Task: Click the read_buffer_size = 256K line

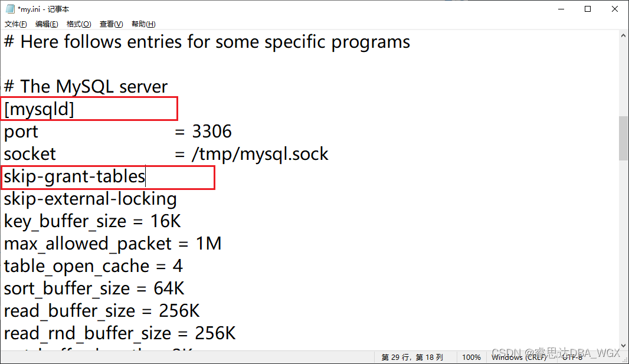Action: (x=101, y=311)
